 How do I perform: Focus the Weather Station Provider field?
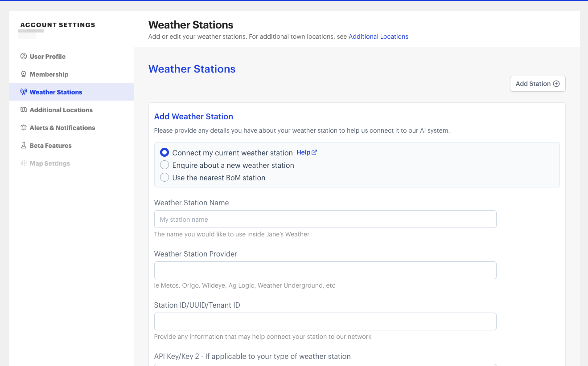click(x=325, y=270)
